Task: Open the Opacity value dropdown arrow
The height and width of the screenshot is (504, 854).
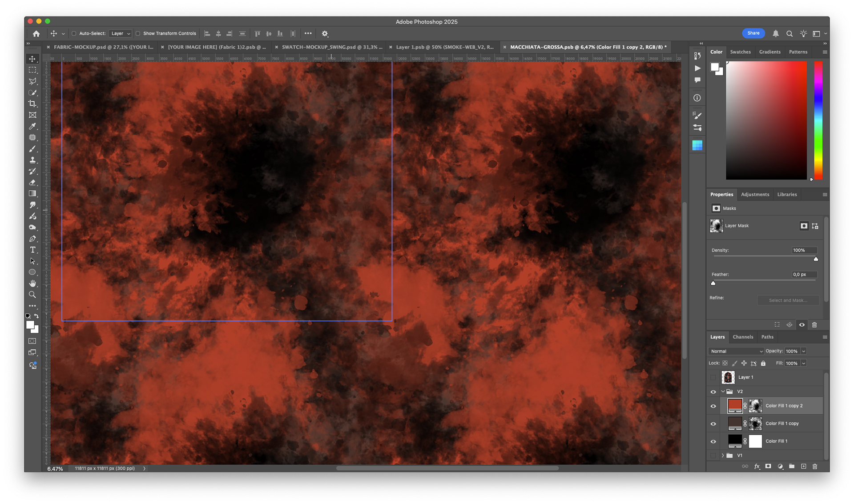Action: [x=804, y=351]
